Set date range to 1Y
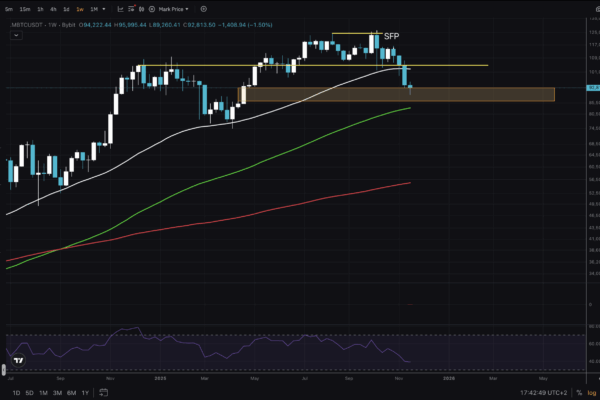600x400 pixels. pyautogui.click(x=85, y=392)
